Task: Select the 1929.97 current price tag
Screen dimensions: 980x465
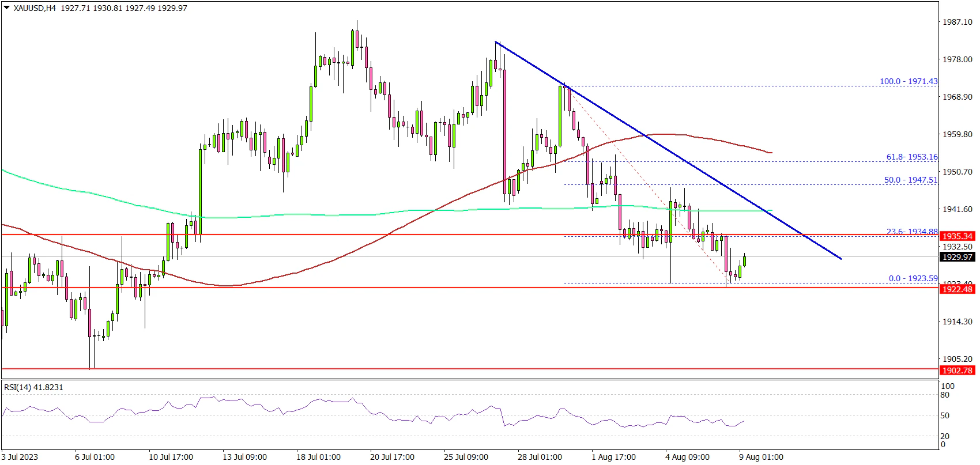Action: point(957,257)
